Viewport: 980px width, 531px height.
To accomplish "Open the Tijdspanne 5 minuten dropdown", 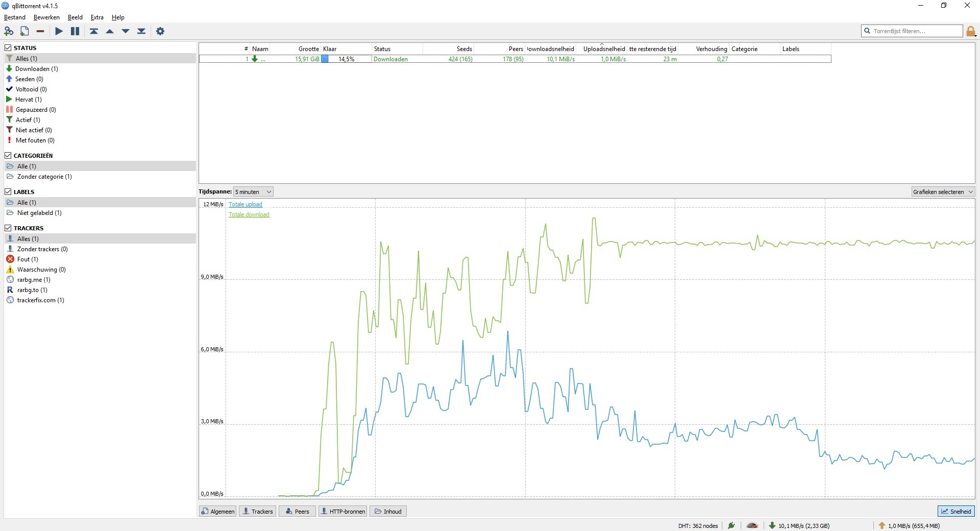I will click(x=253, y=191).
